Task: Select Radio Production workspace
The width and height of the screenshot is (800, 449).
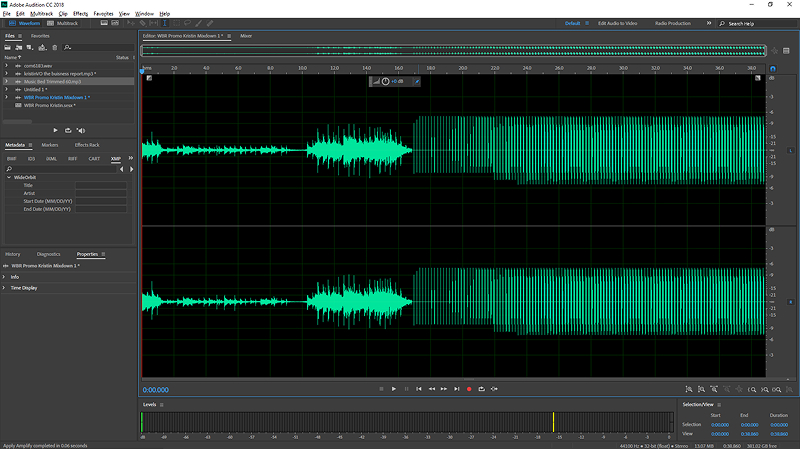Action: tap(672, 23)
